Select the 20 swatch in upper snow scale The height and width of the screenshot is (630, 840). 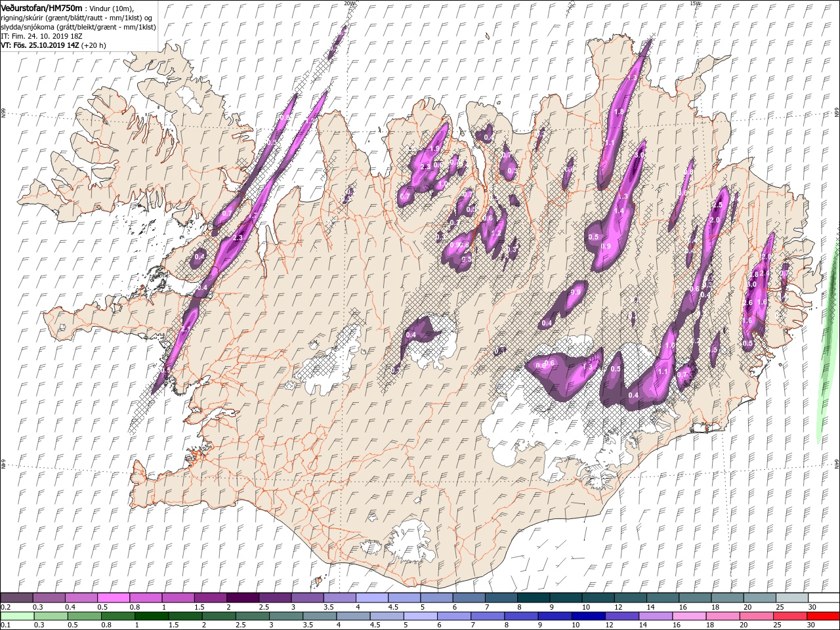pos(759,598)
